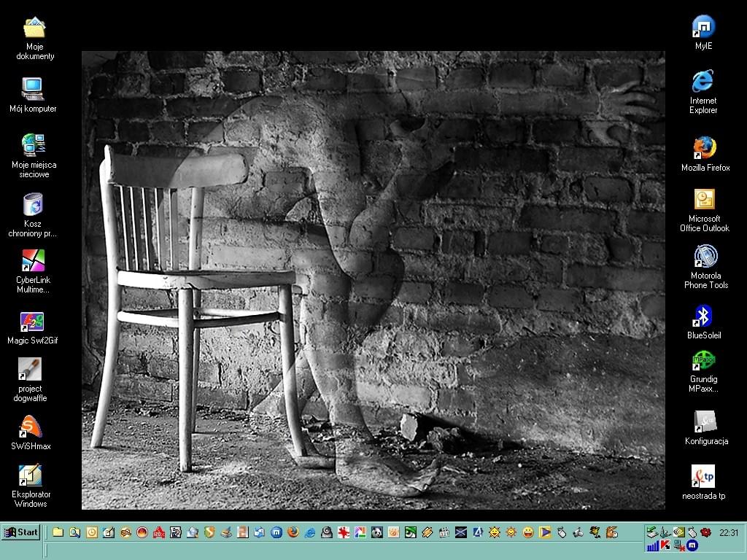Image resolution: width=747 pixels, height=560 pixels.
Task: Launch the Magic Swf2Gif shortcut
Action: point(32,328)
